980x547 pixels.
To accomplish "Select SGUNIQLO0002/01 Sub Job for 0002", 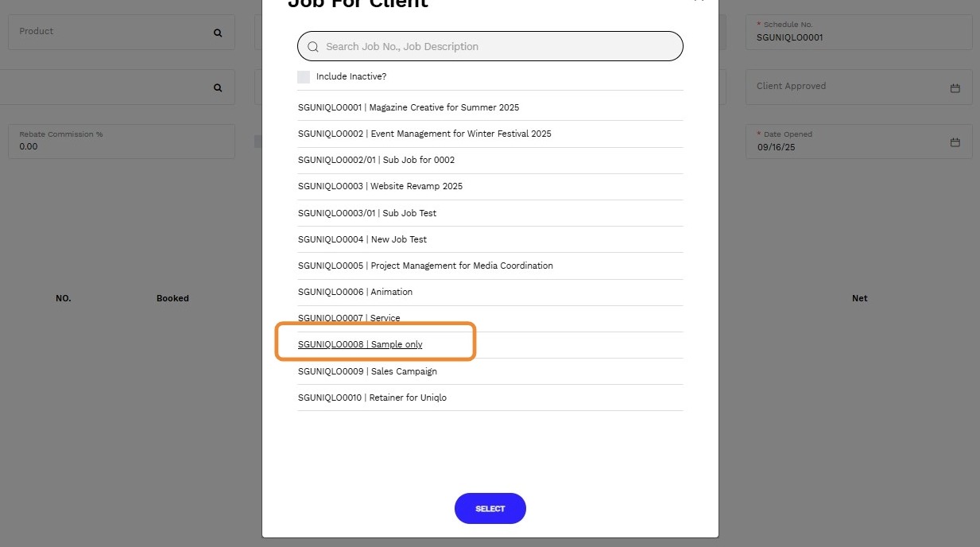I will click(377, 160).
